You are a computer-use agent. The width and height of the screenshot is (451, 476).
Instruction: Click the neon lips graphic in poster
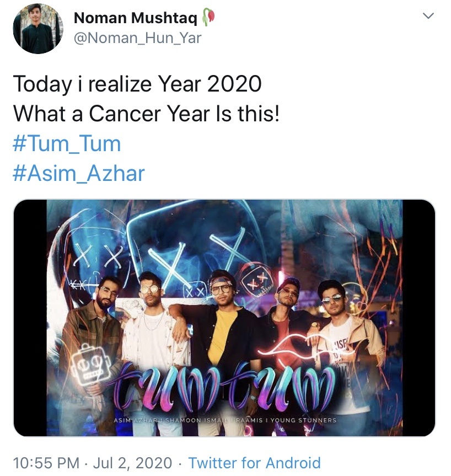point(291,346)
